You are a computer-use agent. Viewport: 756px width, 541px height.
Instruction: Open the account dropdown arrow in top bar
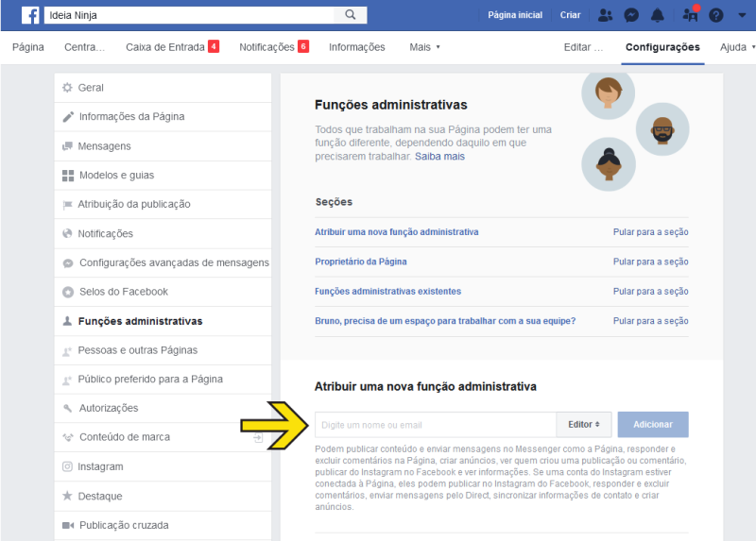point(740,15)
